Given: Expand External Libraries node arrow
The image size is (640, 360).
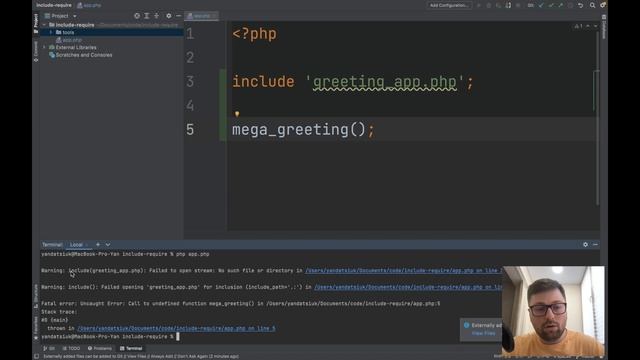Looking at the screenshot, I should 44,47.
